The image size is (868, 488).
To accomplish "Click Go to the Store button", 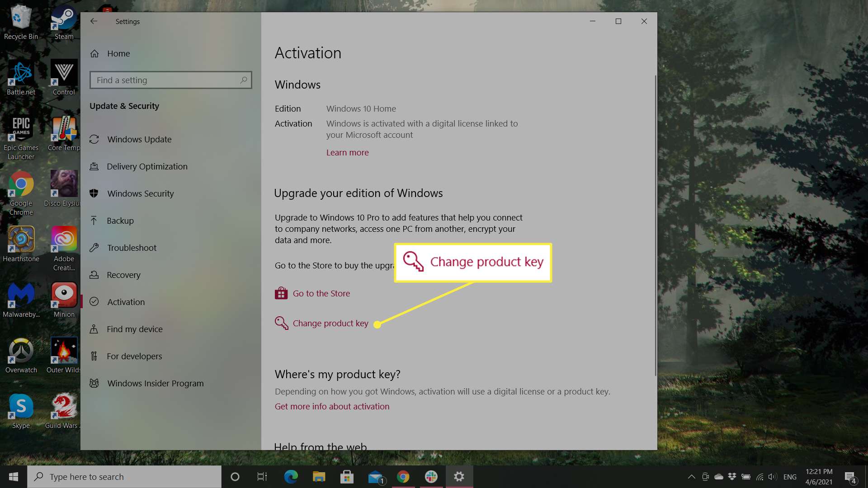I will pos(321,292).
